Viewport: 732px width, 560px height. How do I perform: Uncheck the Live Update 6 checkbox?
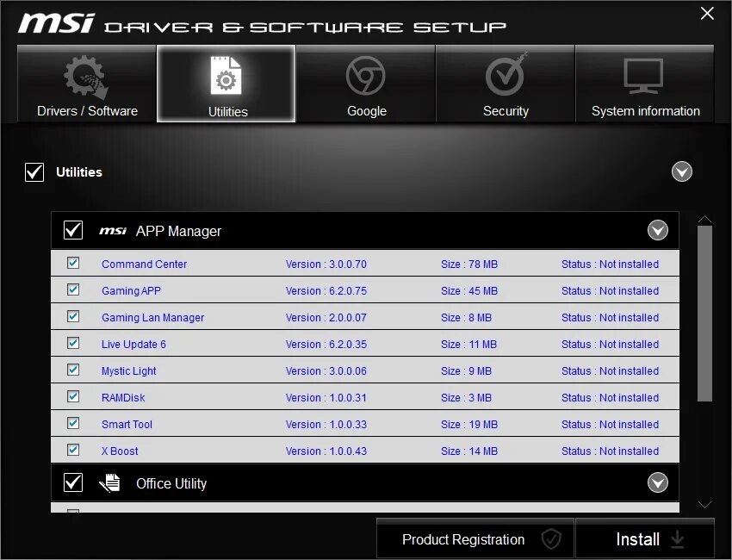point(73,343)
